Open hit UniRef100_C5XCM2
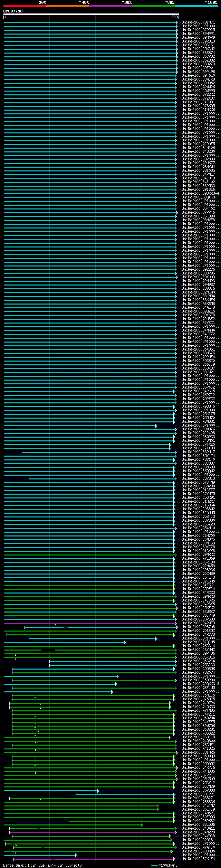 (198, 49)
